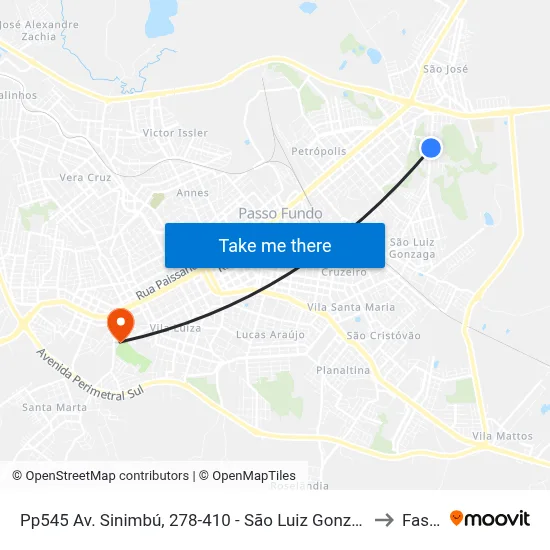Select the Santa Marta neighborhood label

pyautogui.click(x=54, y=407)
